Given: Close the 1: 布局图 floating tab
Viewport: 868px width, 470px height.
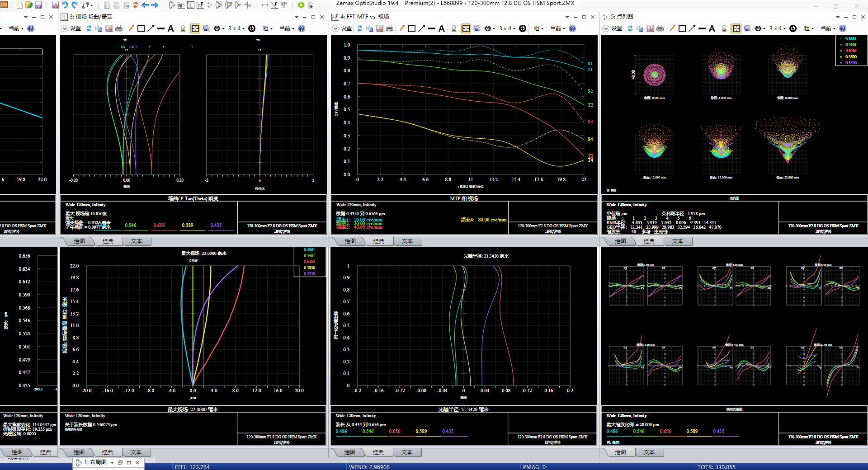Looking at the screenshot, I should click(137, 462).
